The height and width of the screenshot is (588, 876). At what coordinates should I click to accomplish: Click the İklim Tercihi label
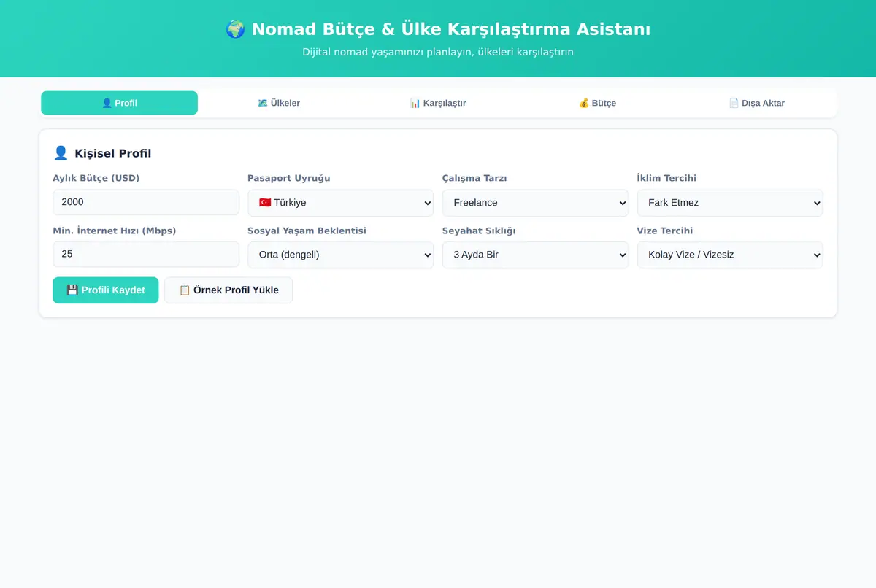pyautogui.click(x=666, y=178)
